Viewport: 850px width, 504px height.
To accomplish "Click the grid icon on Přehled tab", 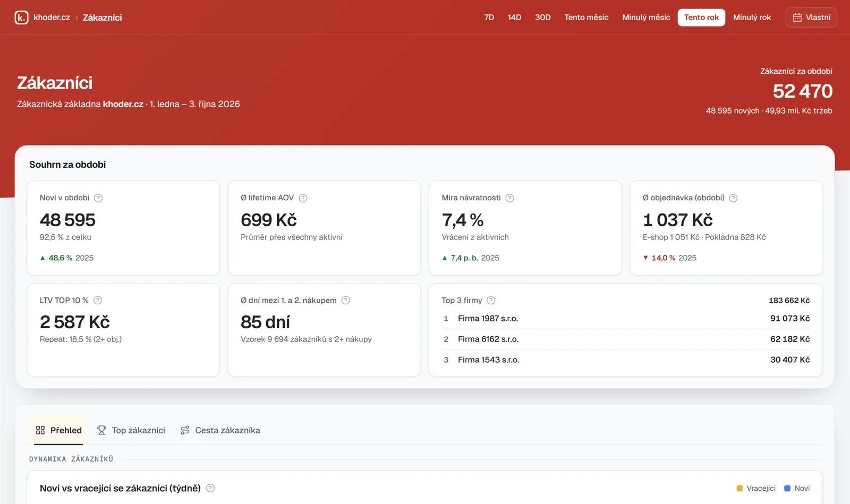I will [x=40, y=430].
